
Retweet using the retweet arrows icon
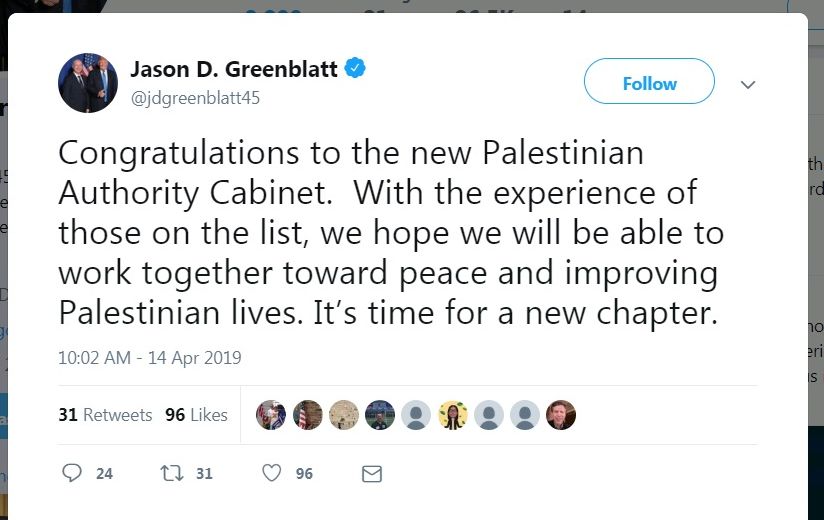172,473
